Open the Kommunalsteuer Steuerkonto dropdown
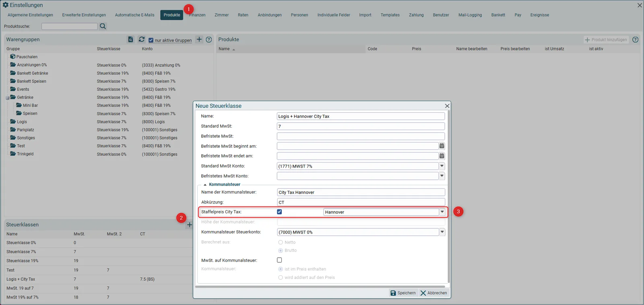The image size is (644, 305). (x=442, y=232)
